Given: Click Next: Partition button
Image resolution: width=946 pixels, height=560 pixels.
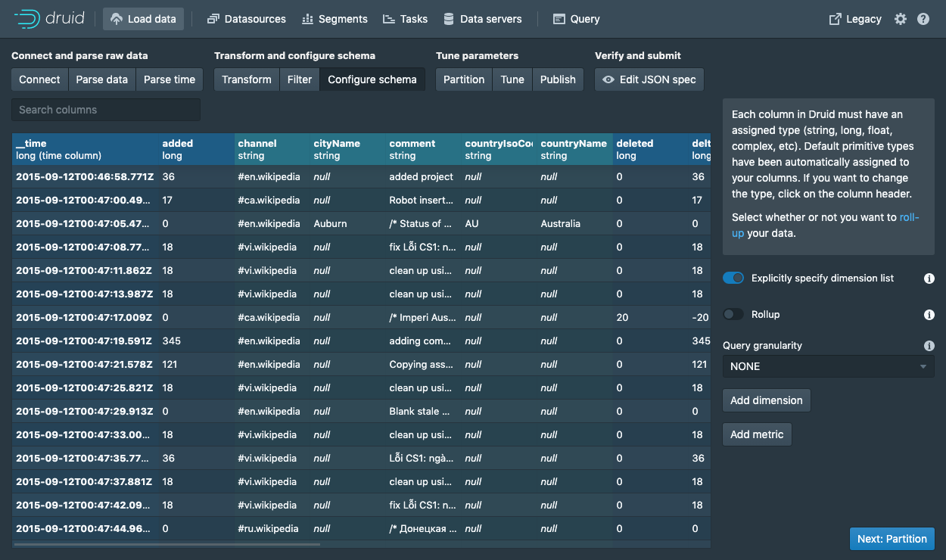Looking at the screenshot, I should [892, 539].
